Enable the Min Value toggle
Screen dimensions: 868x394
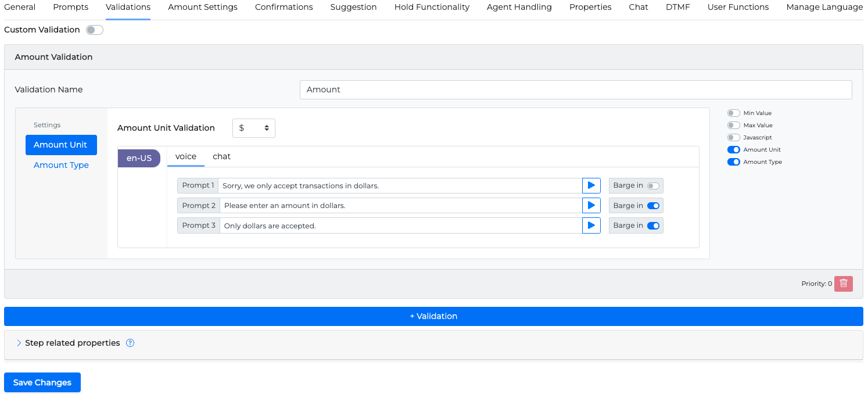(733, 113)
